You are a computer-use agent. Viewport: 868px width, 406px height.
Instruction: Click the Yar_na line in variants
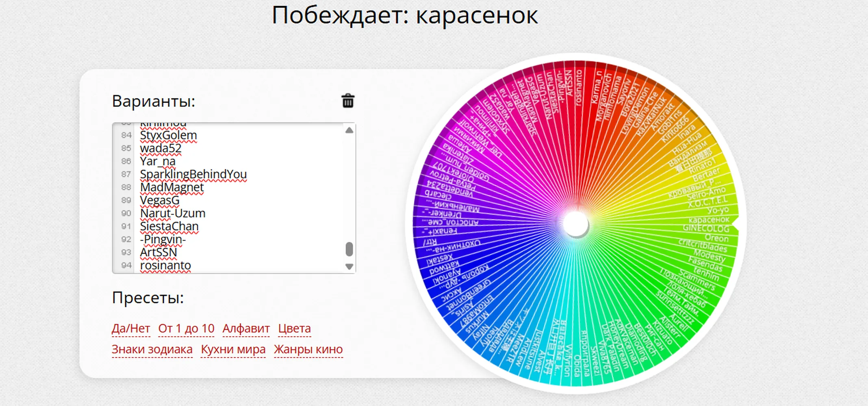pyautogui.click(x=158, y=161)
